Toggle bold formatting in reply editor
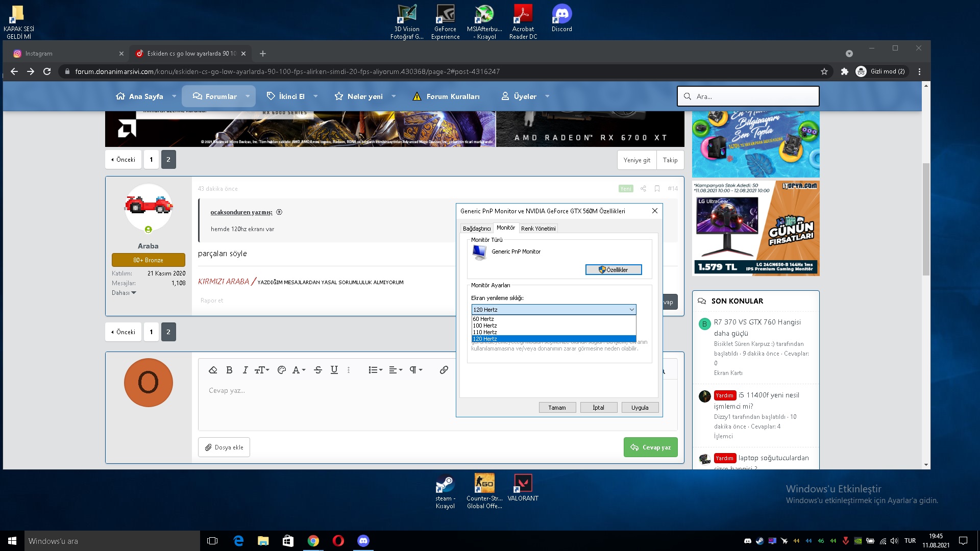Screen dimensions: 980x551 coord(229,370)
